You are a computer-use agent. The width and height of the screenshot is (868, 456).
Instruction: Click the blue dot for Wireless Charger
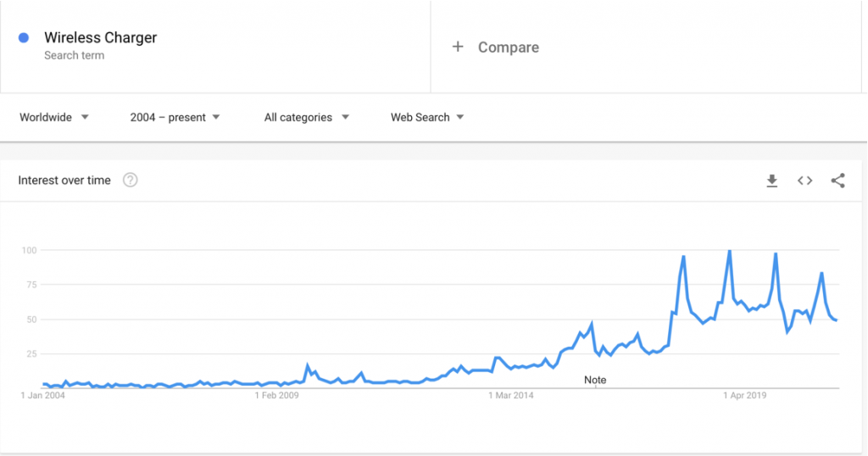[x=24, y=37]
